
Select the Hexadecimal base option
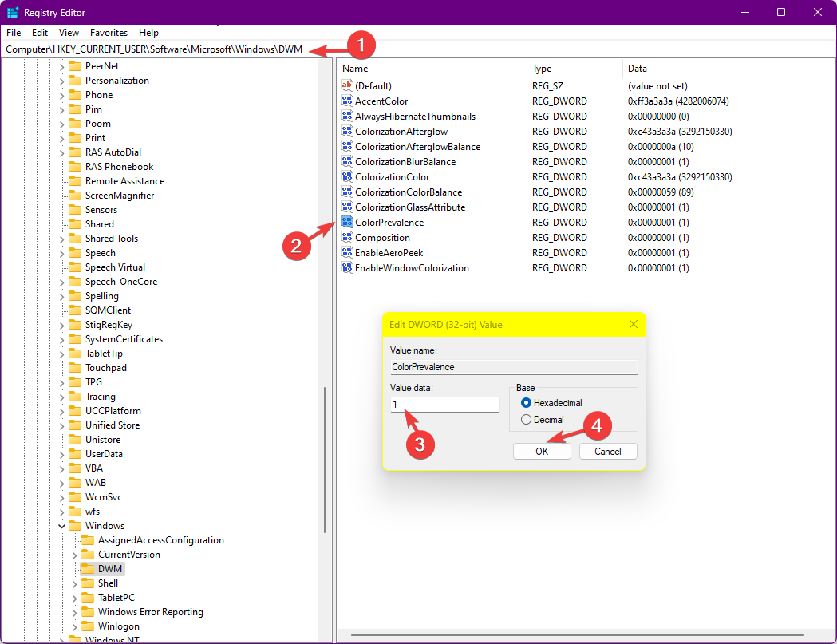(526, 403)
